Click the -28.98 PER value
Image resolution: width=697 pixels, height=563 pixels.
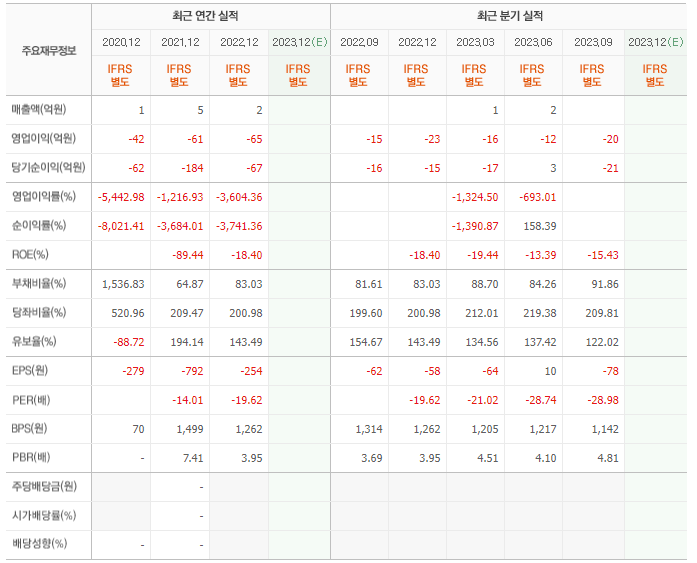pos(603,400)
